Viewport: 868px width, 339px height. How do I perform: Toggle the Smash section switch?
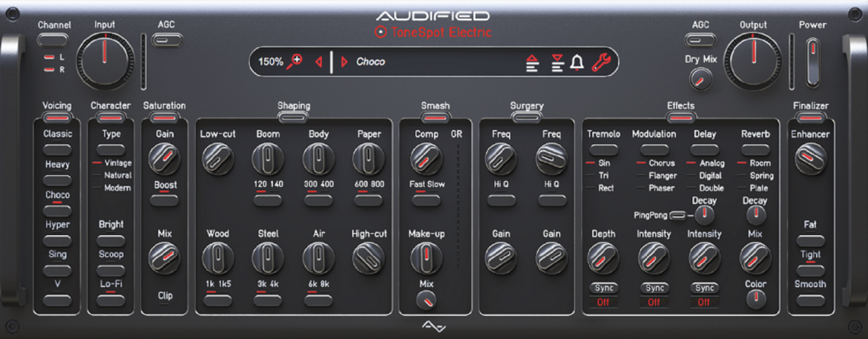[435, 117]
